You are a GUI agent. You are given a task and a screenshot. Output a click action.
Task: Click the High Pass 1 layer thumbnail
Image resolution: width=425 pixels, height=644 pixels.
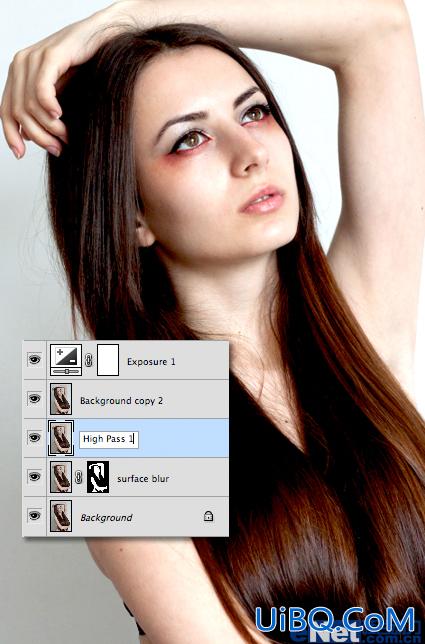coord(61,438)
